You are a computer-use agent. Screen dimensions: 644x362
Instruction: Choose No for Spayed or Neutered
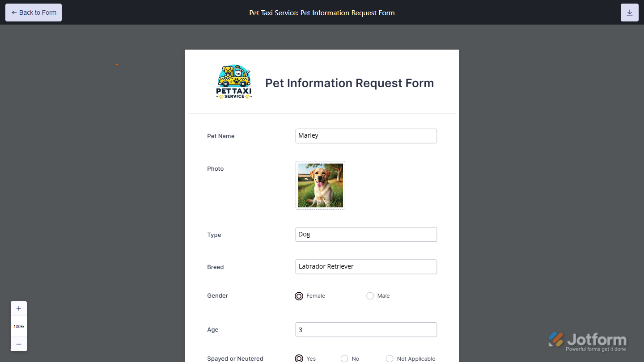tap(344, 358)
